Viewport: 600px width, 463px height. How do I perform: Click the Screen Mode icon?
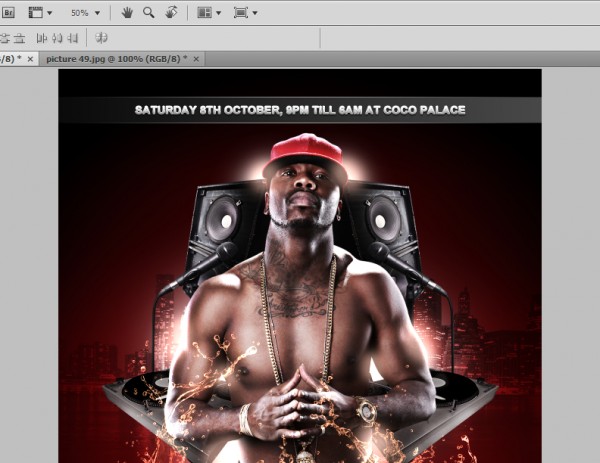[241, 13]
